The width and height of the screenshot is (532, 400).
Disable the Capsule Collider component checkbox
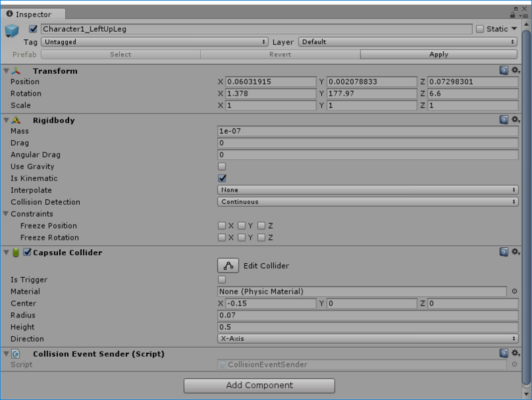[x=27, y=252]
